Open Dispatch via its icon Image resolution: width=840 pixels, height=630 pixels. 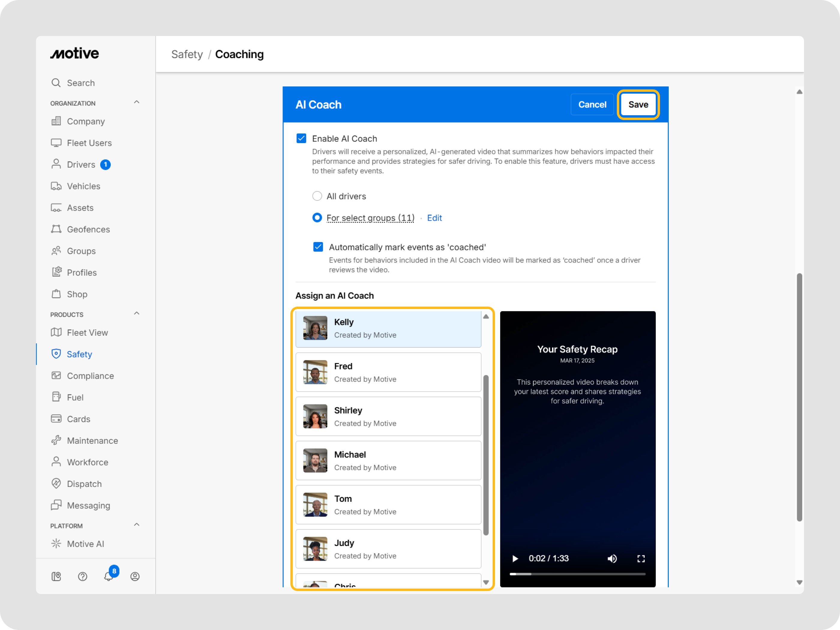coord(56,483)
